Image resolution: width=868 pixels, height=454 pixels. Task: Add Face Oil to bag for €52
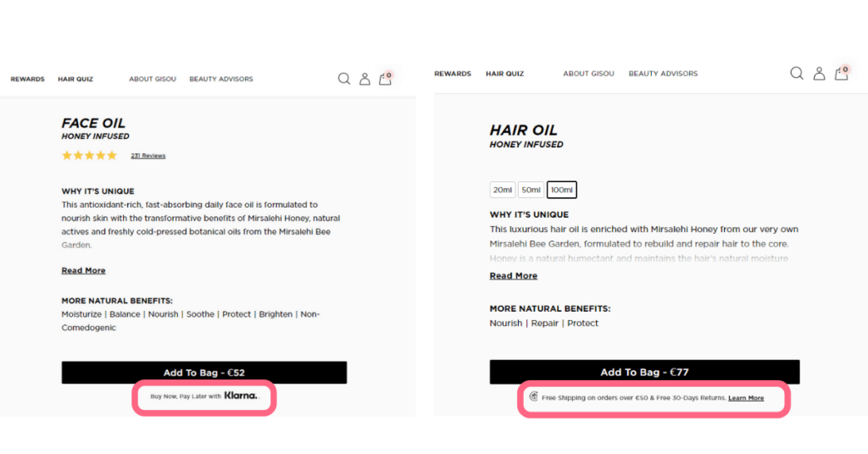pos(204,373)
